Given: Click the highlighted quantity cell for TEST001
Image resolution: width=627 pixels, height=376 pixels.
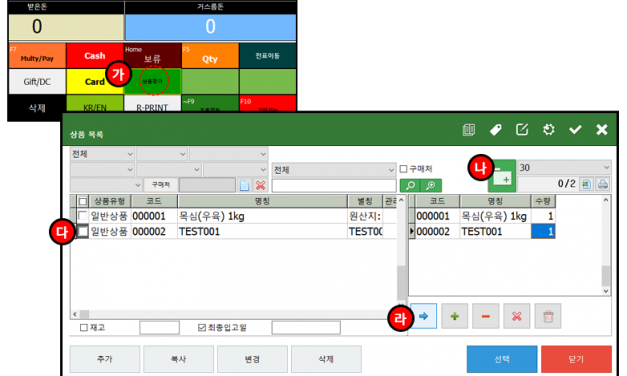Looking at the screenshot, I should click(543, 232).
